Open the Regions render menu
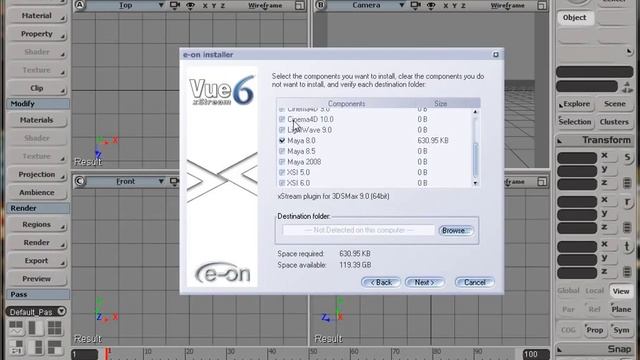The image size is (640, 360). 37,225
